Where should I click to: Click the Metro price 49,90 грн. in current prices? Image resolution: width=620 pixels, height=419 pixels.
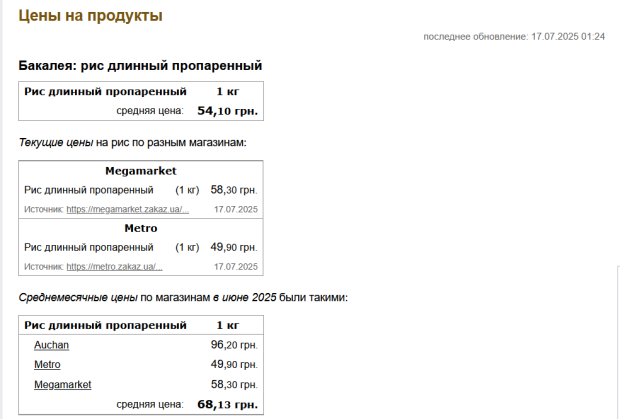click(x=234, y=247)
